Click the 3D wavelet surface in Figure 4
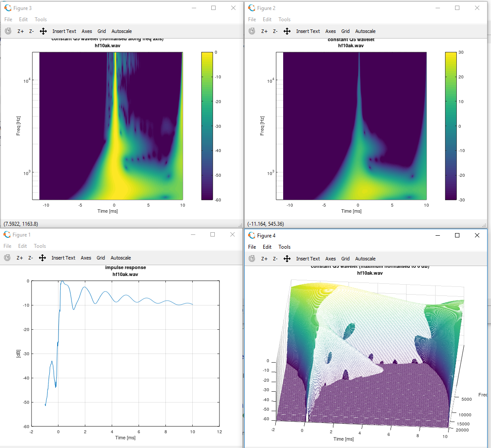 click(369, 354)
